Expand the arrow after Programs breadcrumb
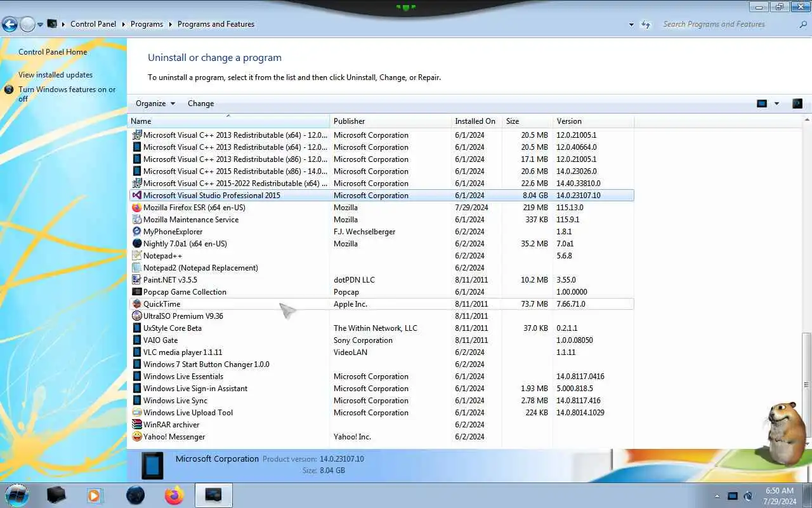The height and width of the screenshot is (508, 812). (x=170, y=24)
